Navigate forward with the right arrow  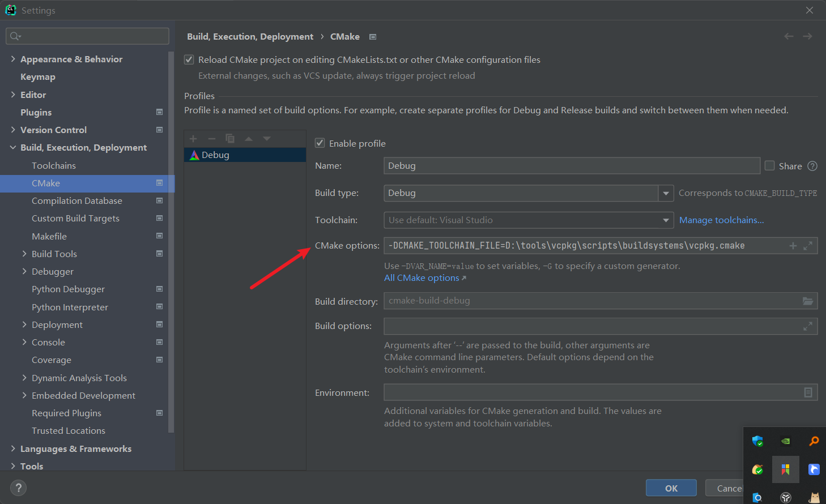pyautogui.click(x=808, y=36)
